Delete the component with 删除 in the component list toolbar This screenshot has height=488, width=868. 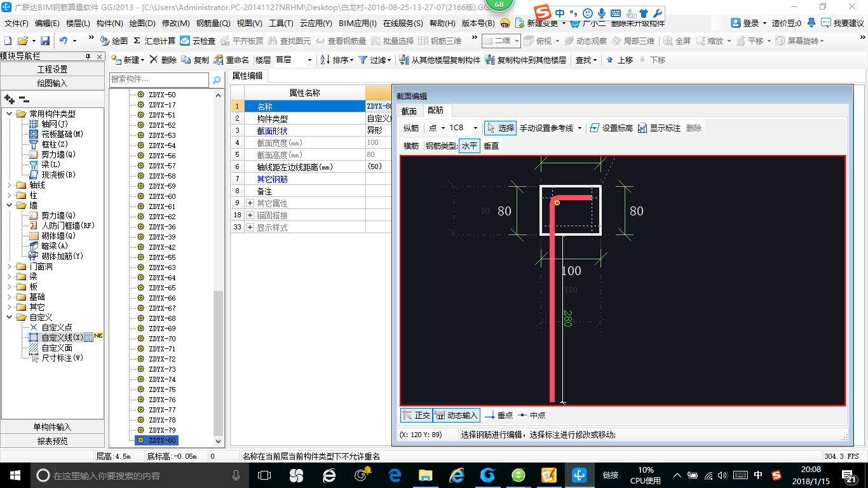tap(164, 60)
